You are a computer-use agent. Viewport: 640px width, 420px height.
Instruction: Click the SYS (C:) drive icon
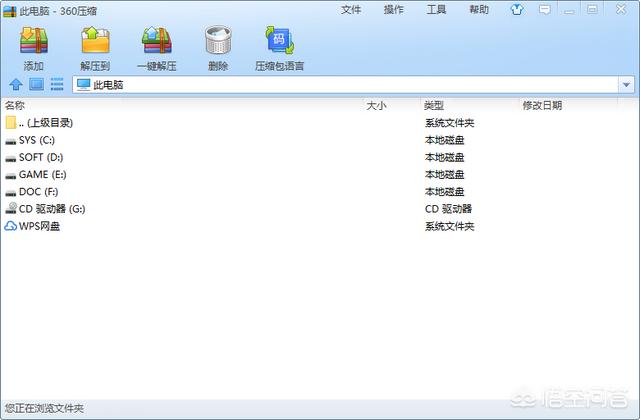(11, 141)
